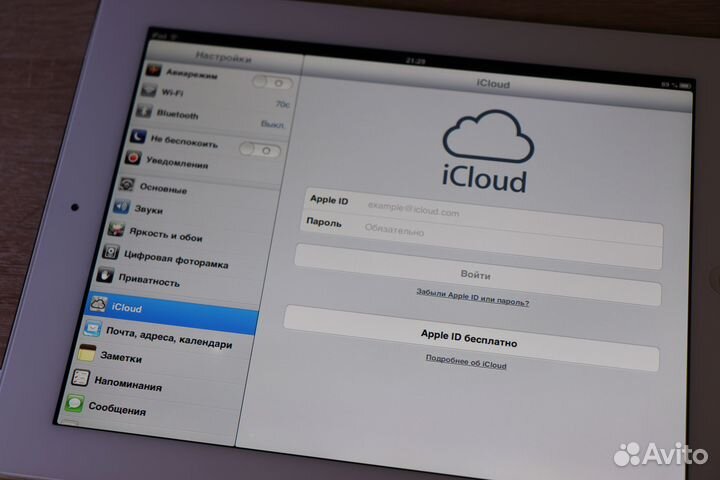Screen dimensions: 720x480
Task: Toggle the Не беспокоить switch
Action: click(260, 150)
